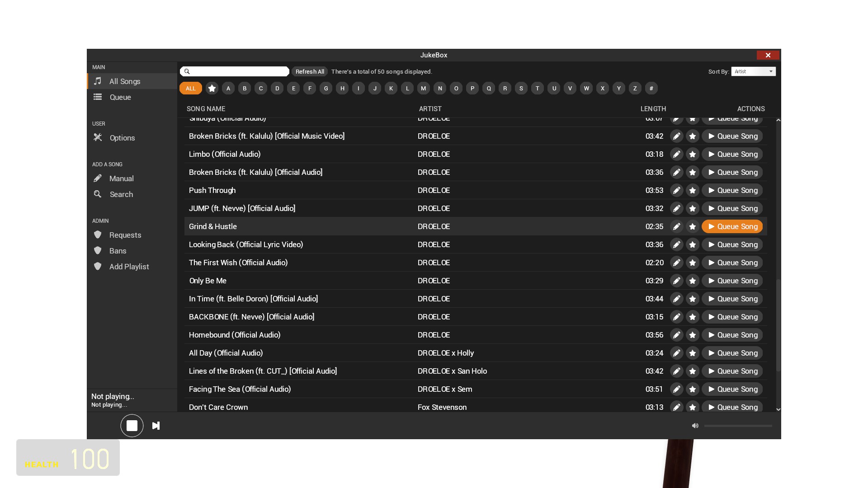Edit The First Wish song
This screenshot has height=488, width=868.
point(676,263)
